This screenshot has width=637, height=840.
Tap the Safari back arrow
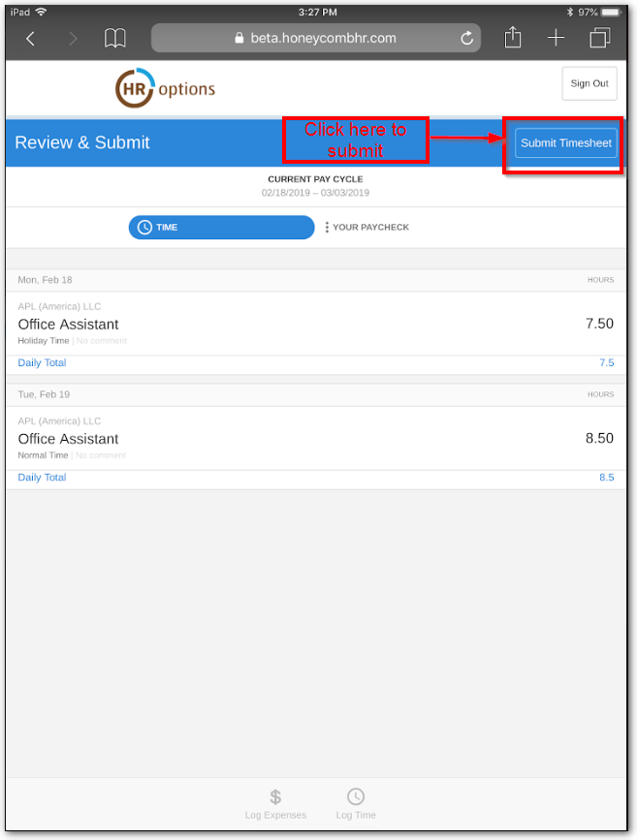pyautogui.click(x=30, y=39)
